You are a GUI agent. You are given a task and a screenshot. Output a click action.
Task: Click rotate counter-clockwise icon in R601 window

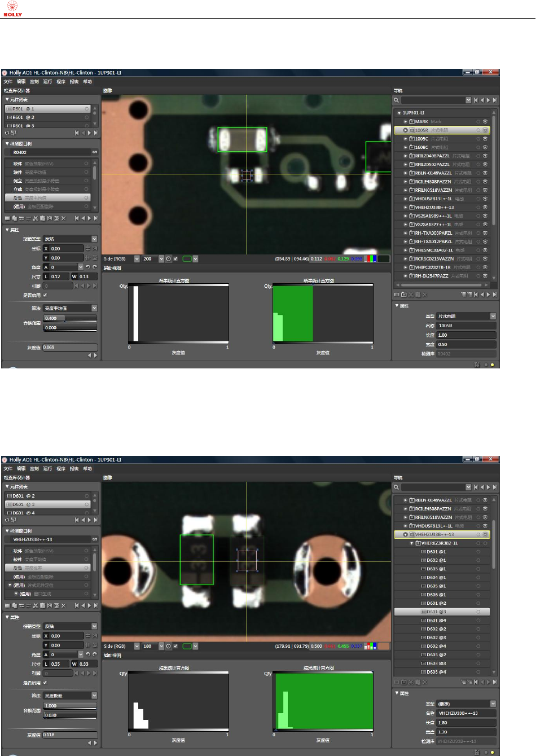[x=87, y=267]
